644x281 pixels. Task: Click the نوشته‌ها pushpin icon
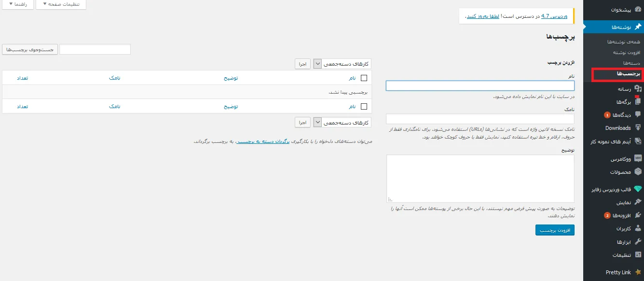click(638, 27)
